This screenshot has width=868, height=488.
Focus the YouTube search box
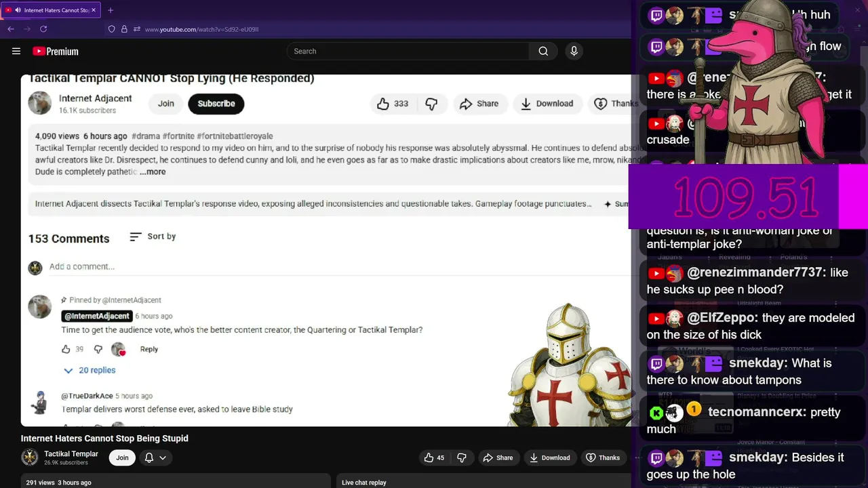(408, 52)
